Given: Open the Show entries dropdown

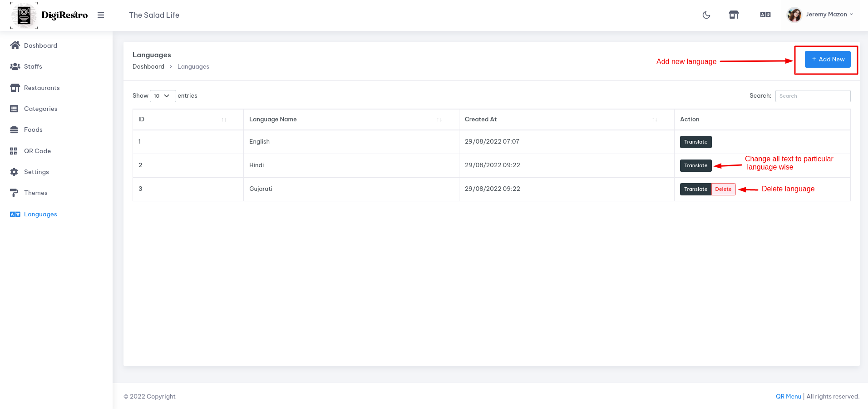Looking at the screenshot, I should point(163,96).
